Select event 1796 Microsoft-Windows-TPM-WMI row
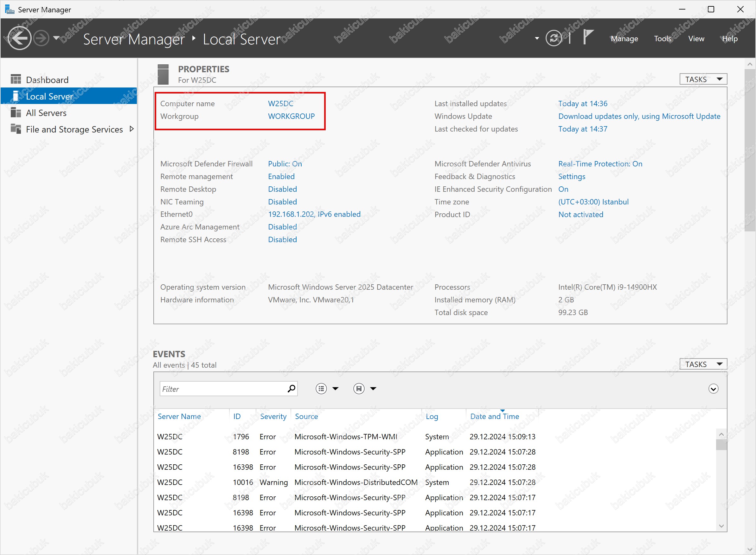Image resolution: width=756 pixels, height=555 pixels. (435, 437)
